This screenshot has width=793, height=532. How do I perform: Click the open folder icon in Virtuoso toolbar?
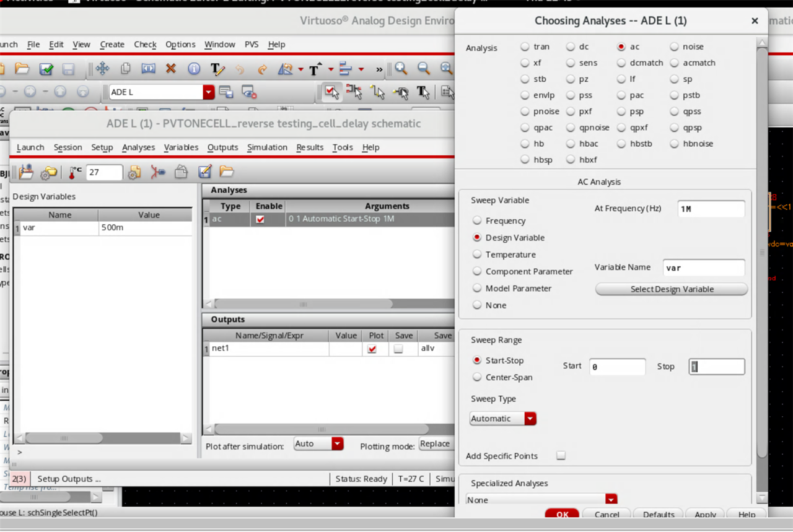tap(22, 69)
